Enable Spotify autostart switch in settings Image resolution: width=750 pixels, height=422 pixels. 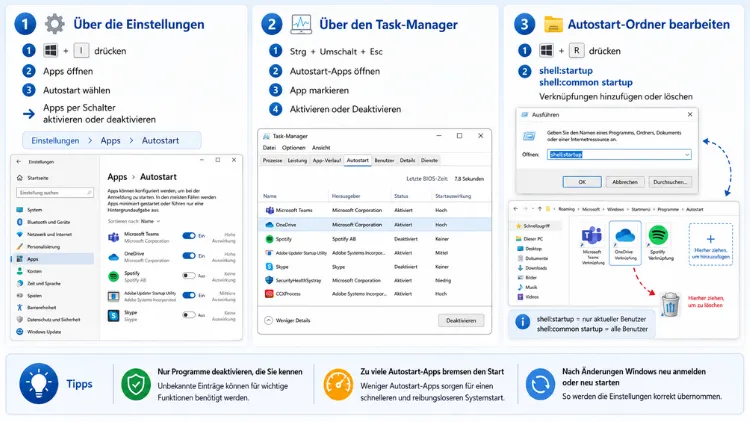click(x=189, y=276)
